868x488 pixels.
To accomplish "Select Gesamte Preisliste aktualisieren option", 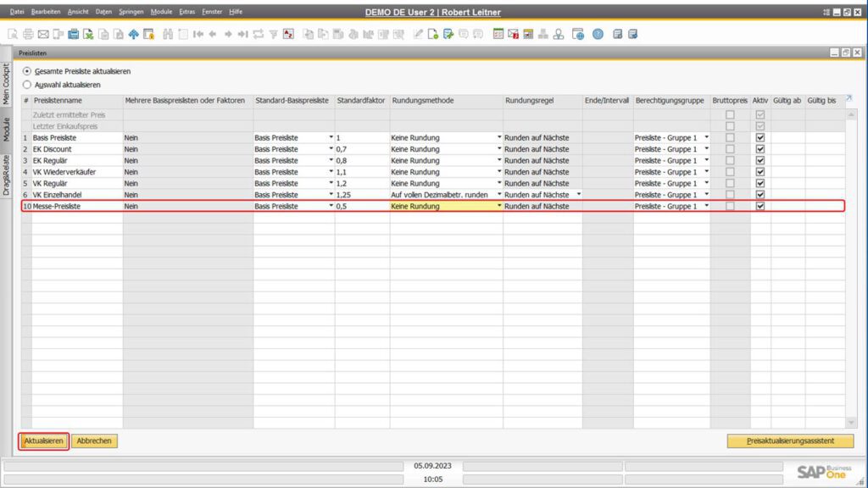I will click(x=27, y=71).
